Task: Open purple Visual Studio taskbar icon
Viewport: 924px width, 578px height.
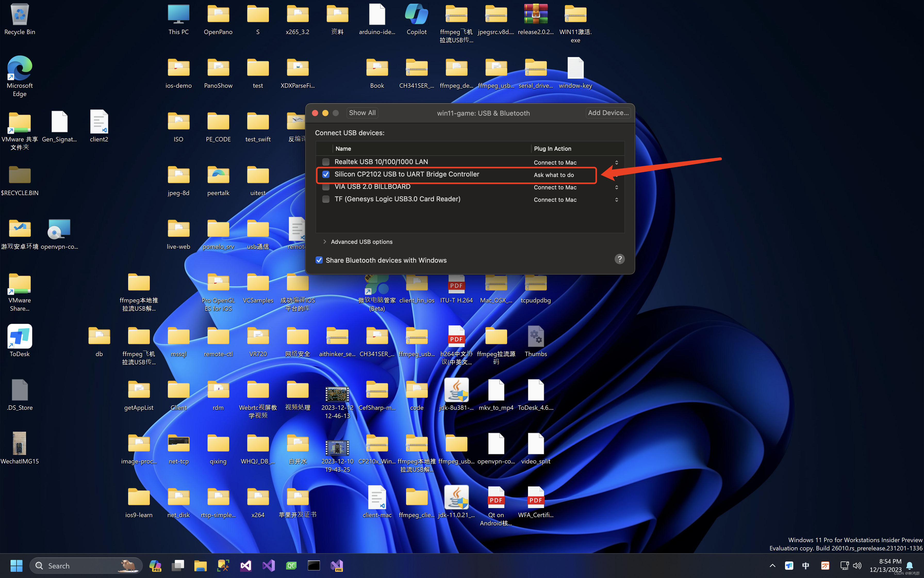Action: 268,566
